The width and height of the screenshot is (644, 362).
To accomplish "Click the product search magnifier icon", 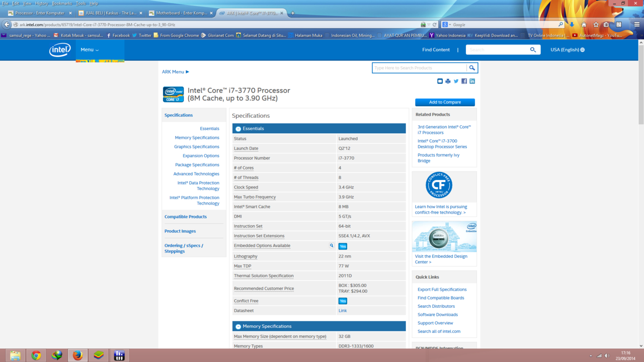I will pos(472,68).
